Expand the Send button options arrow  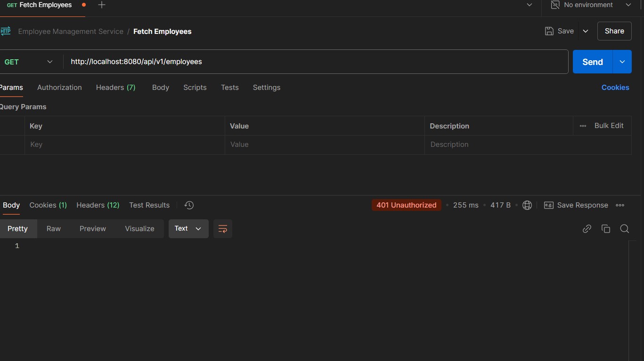(622, 62)
